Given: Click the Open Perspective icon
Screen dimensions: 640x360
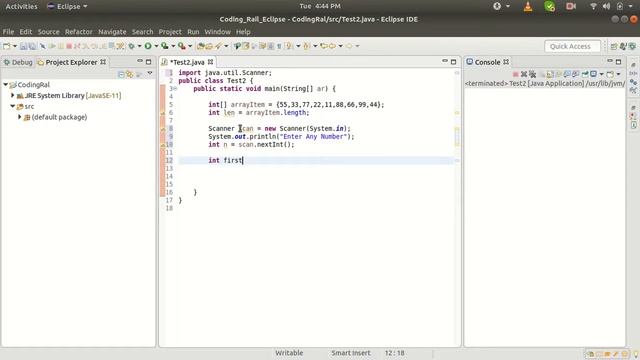Looking at the screenshot, I should click(614, 47).
